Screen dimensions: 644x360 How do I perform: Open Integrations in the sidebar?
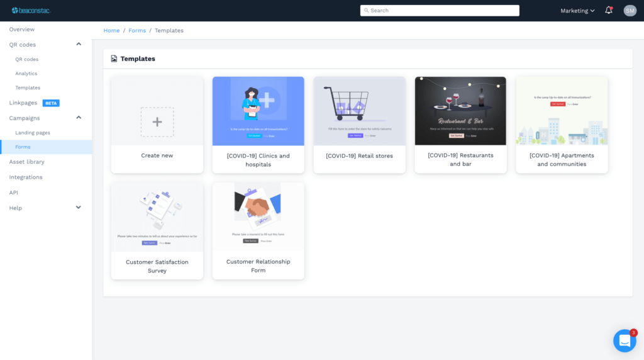(x=25, y=177)
